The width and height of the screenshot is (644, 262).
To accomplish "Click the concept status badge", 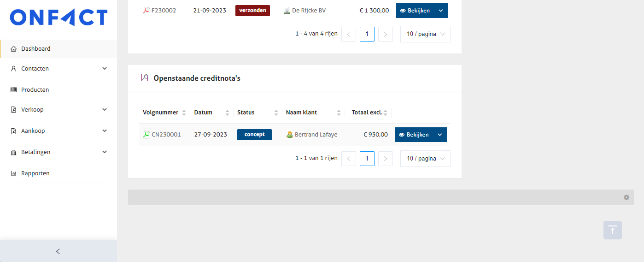I will [x=254, y=135].
